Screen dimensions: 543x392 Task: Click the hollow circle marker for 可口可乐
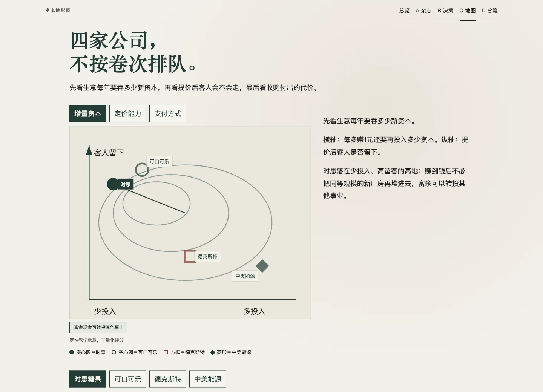(x=142, y=170)
